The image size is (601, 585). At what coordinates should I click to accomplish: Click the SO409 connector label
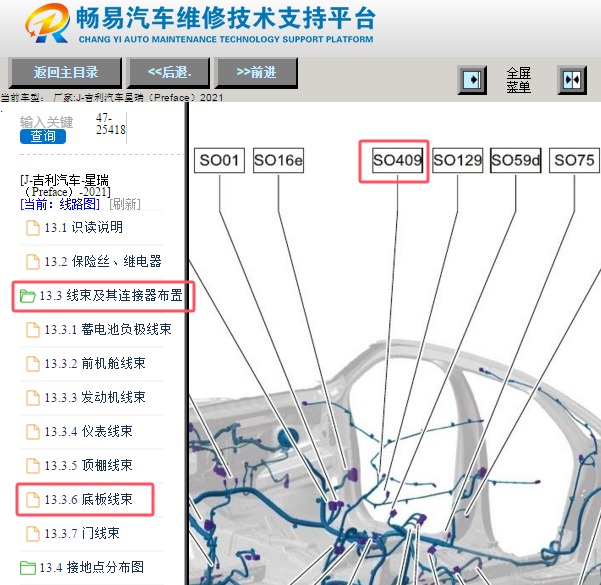(397, 160)
